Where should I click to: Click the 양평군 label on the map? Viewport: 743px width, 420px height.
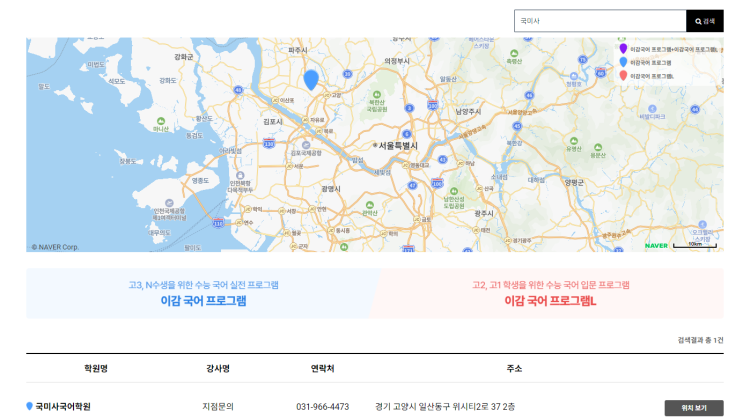tap(574, 183)
